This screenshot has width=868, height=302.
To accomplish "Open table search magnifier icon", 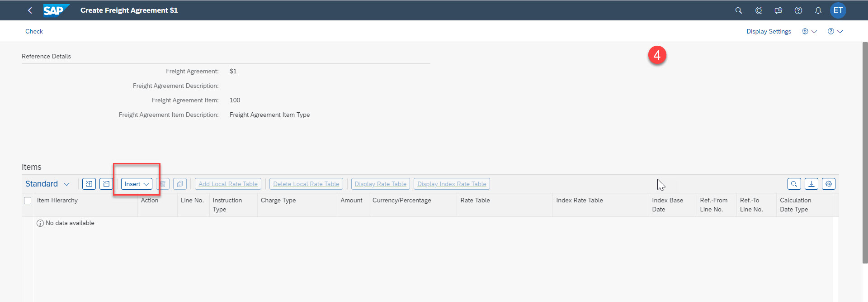I will [x=794, y=184].
